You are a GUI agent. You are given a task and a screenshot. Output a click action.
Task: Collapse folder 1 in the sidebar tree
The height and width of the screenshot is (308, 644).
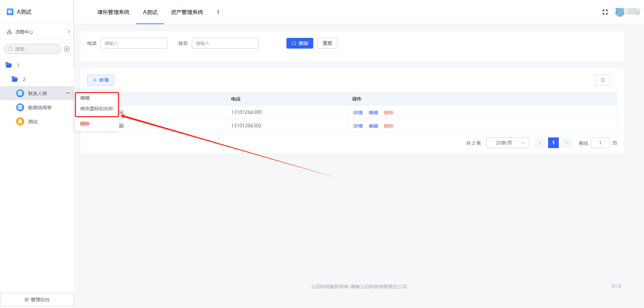9,65
